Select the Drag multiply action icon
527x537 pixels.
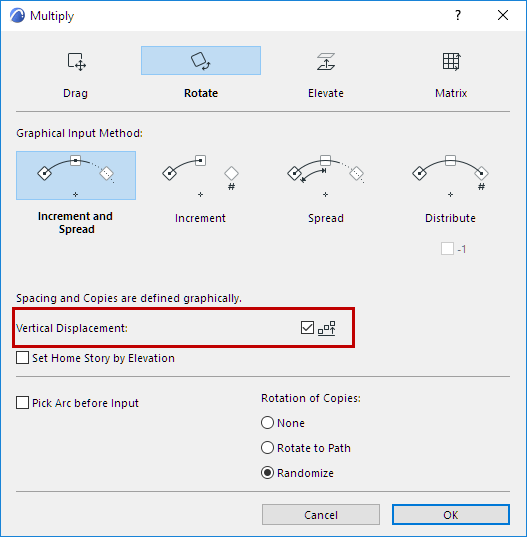tap(76, 61)
